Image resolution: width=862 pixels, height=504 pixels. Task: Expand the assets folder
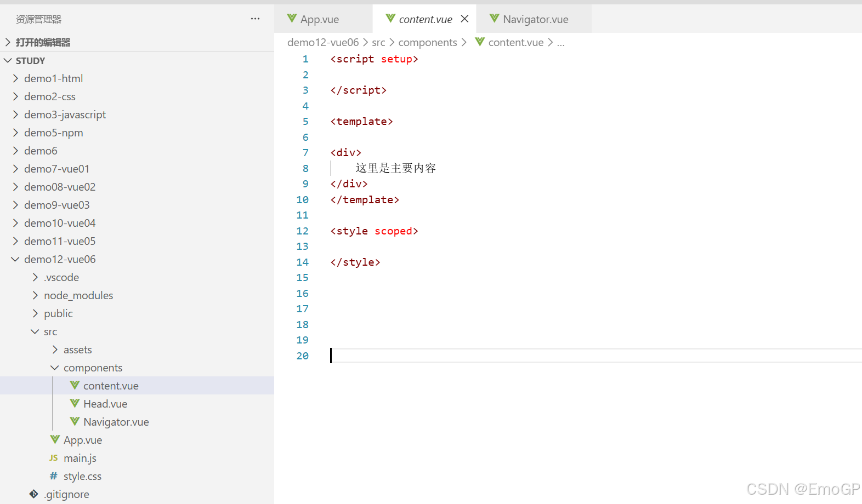[137, 350]
